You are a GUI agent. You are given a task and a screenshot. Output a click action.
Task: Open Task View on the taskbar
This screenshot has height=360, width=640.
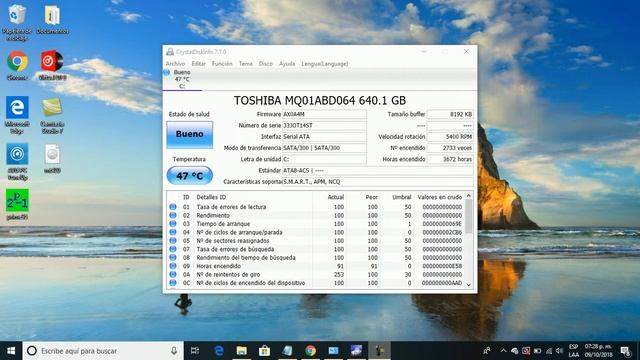(x=195, y=351)
